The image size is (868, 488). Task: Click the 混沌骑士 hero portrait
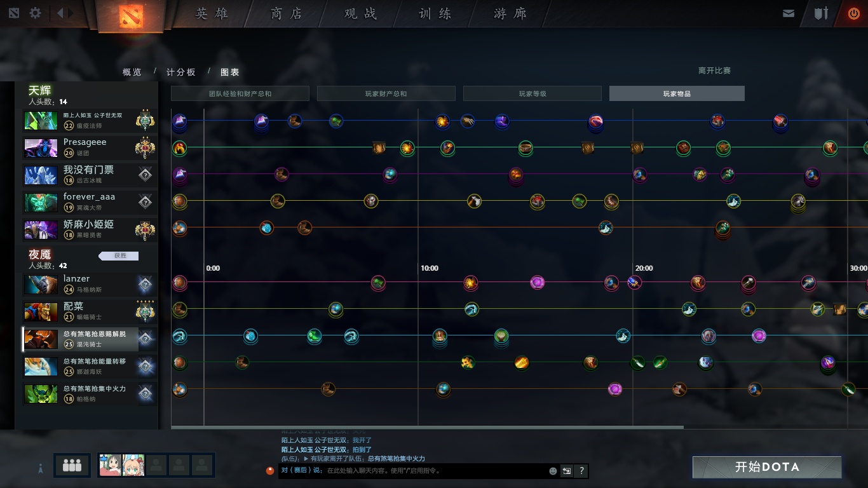coord(41,339)
